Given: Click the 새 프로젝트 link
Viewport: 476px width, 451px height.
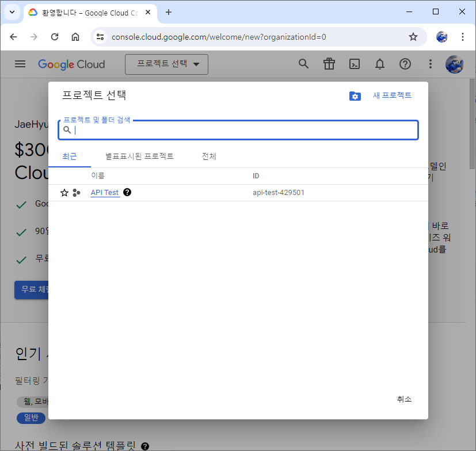Looking at the screenshot, I should click(392, 95).
